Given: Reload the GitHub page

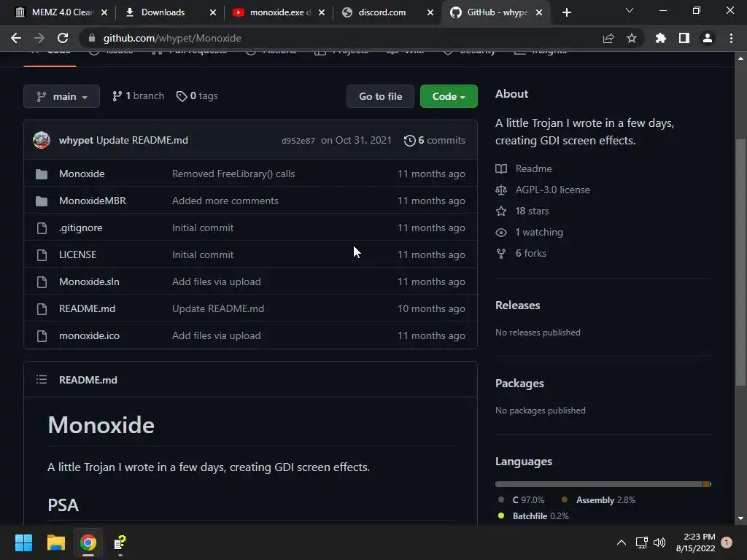Looking at the screenshot, I should click(63, 38).
